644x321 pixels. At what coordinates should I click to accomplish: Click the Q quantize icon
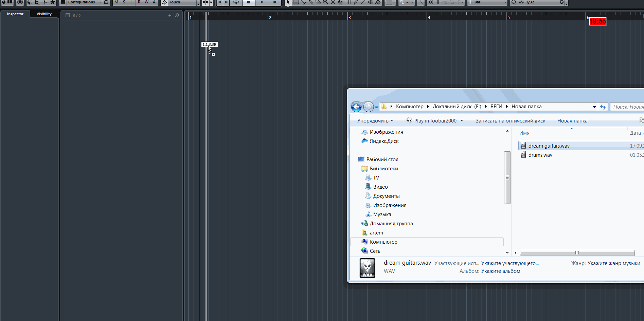click(514, 2)
